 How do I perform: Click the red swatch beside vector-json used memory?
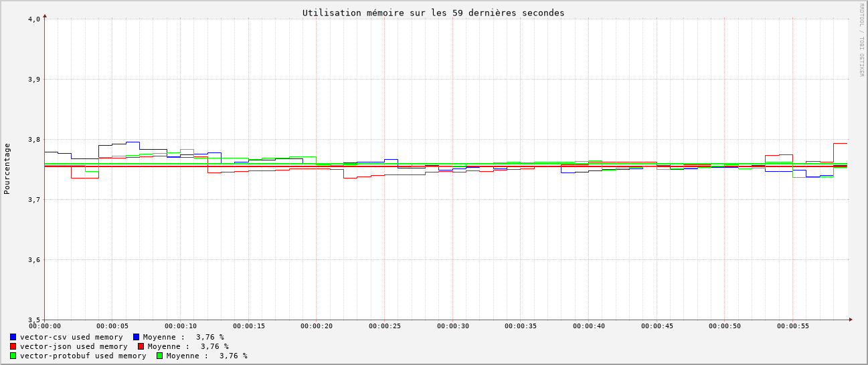tap(13, 346)
